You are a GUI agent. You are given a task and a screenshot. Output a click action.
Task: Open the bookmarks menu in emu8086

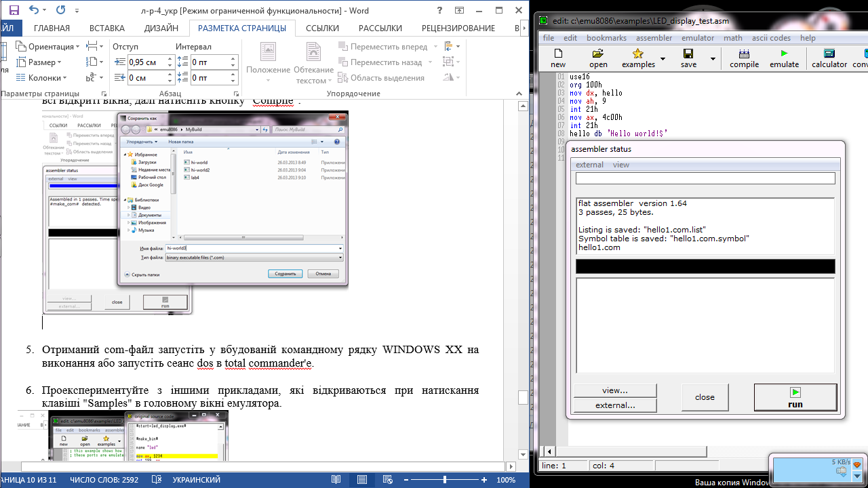tap(606, 38)
